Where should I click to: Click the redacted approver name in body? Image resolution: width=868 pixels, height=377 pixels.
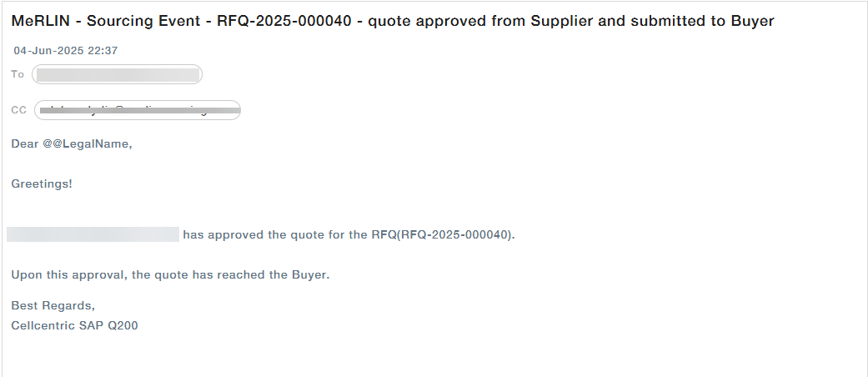click(x=93, y=234)
